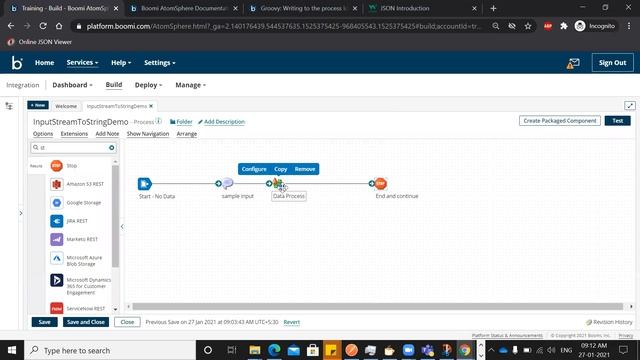Click Sign Out

[612, 63]
